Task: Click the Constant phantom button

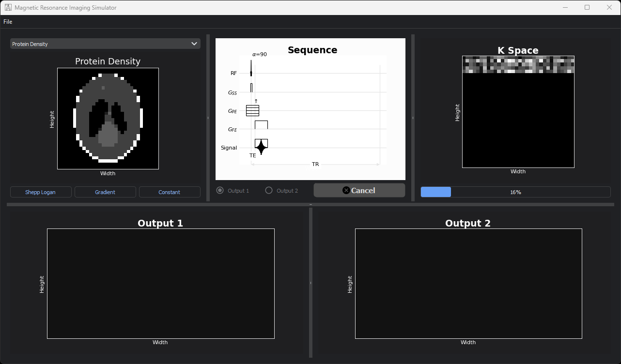Action: [170, 192]
